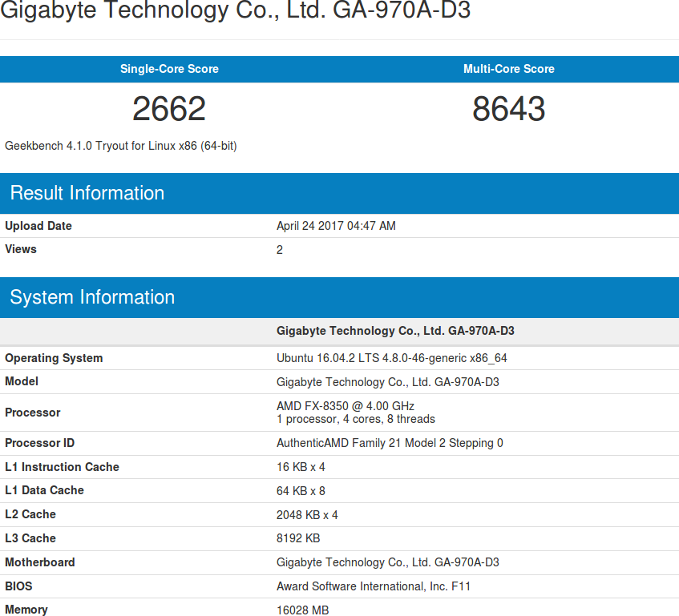
Task: Click the multi-core score value 8643
Action: click(x=509, y=108)
